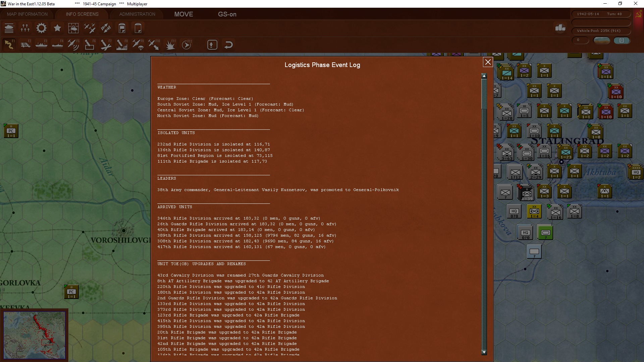Select the 3=63 unit stack

(506, 153)
